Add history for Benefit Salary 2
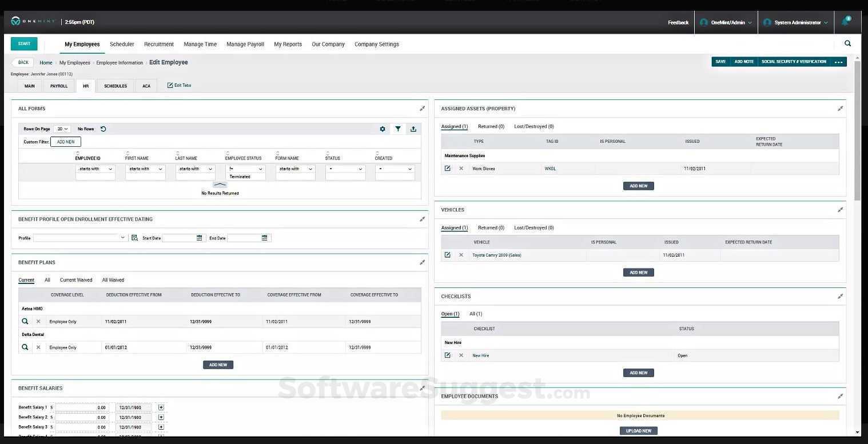This screenshot has height=444, width=868. click(x=161, y=417)
